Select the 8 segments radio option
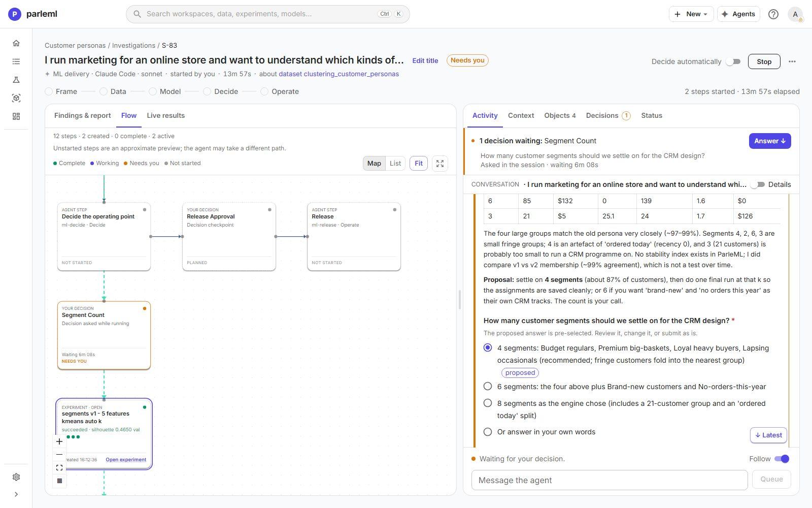This screenshot has width=812, height=508. [488, 403]
